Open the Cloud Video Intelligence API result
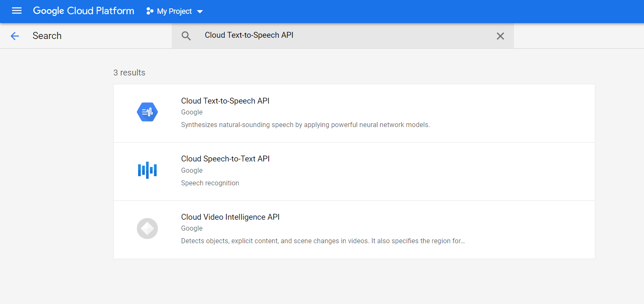Image resolution: width=644 pixels, height=304 pixels. (x=354, y=230)
